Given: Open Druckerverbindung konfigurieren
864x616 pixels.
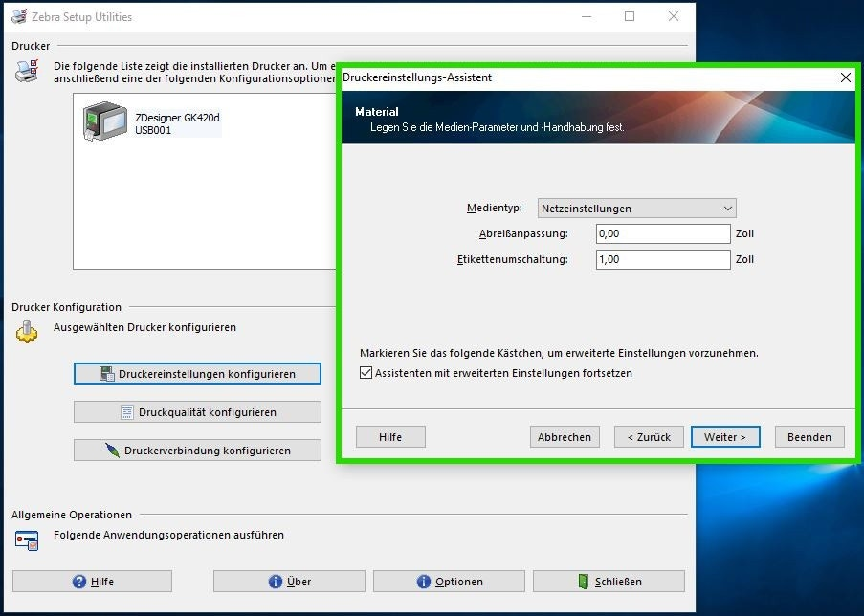Looking at the screenshot, I should point(197,451).
